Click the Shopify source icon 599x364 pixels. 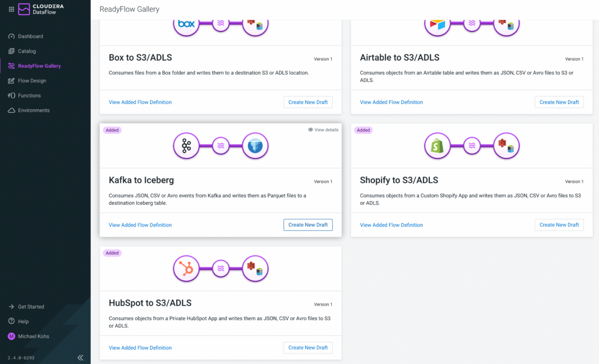(438, 145)
